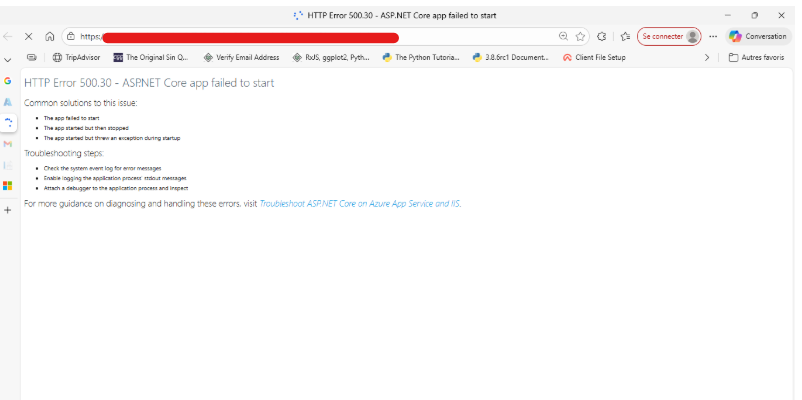Follow the Troubleshoot ASP.NET Core on Azure link
Screen dimensions: 802x400
coord(360,204)
